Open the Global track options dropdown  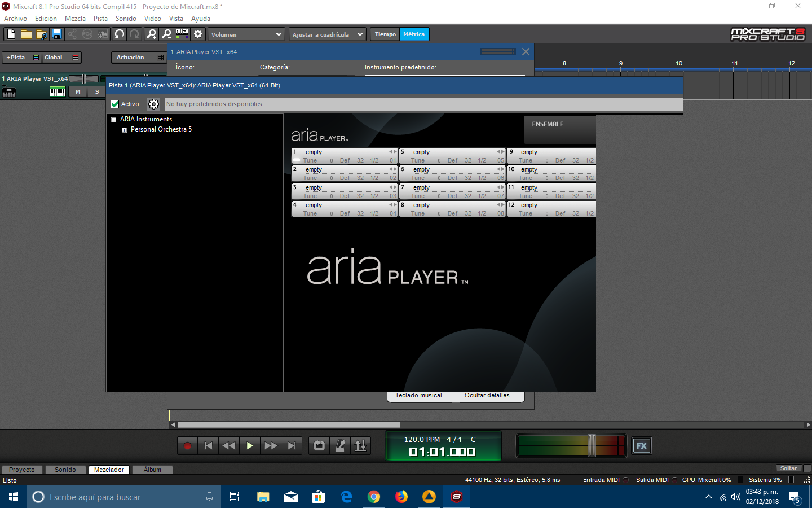point(61,58)
